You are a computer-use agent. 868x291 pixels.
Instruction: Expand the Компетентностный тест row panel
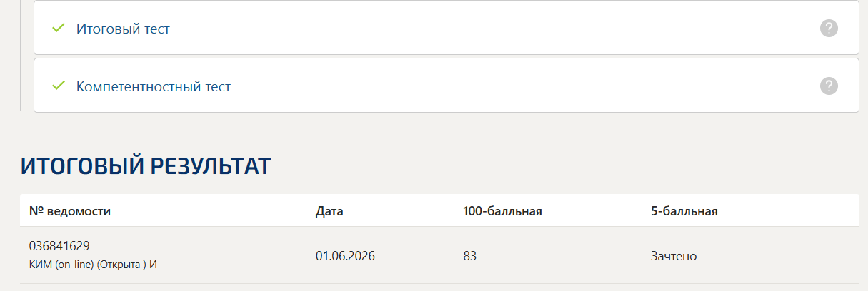click(x=447, y=86)
